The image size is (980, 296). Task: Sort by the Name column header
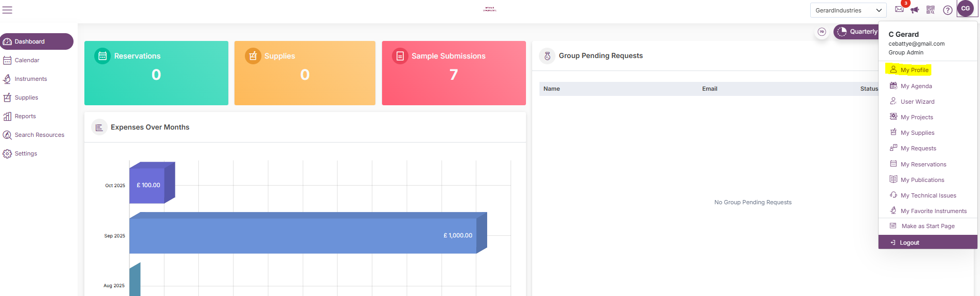point(551,89)
